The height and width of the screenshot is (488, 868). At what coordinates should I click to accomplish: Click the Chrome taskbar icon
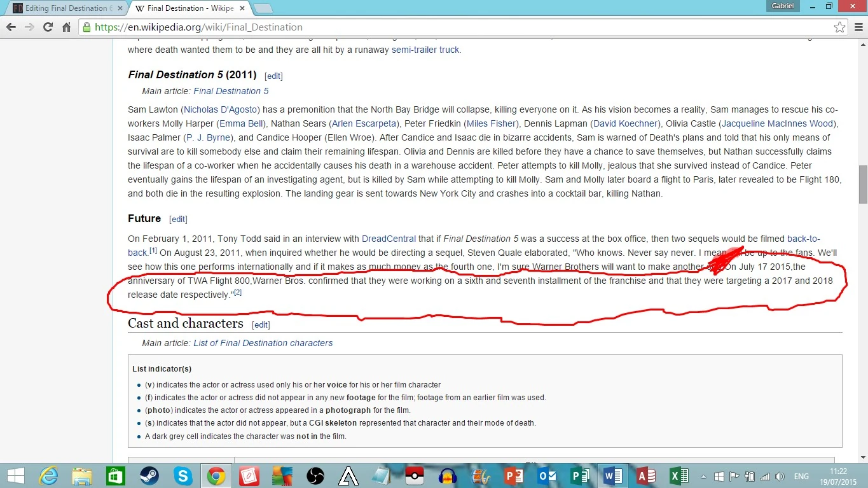pos(216,475)
